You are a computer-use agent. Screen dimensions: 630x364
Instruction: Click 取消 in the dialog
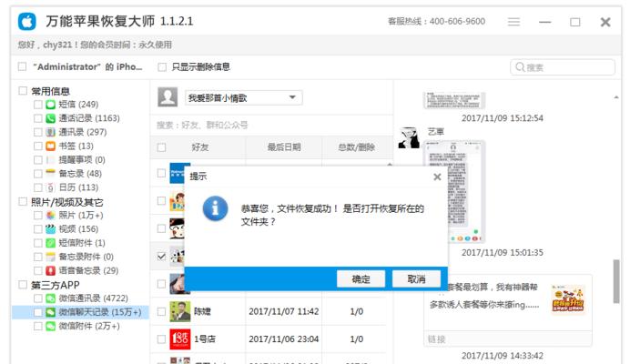(416, 278)
